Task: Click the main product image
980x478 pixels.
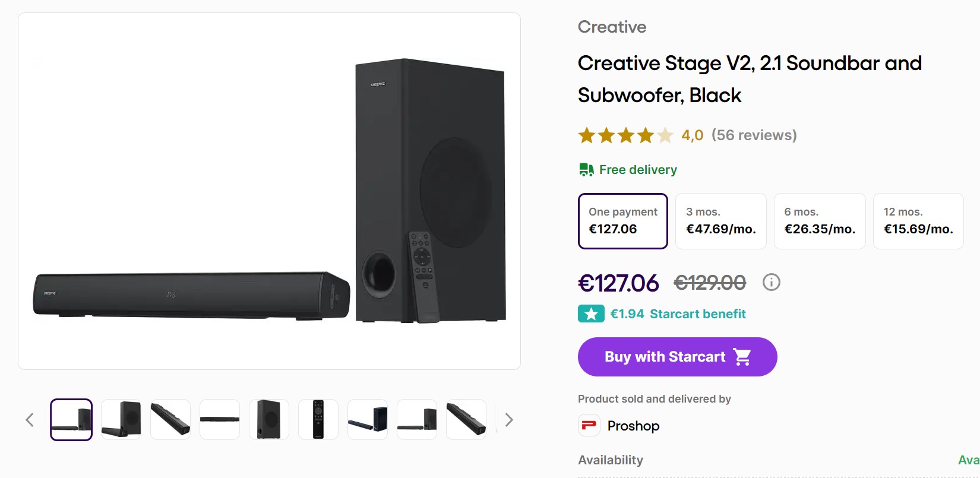Action: 269,191
